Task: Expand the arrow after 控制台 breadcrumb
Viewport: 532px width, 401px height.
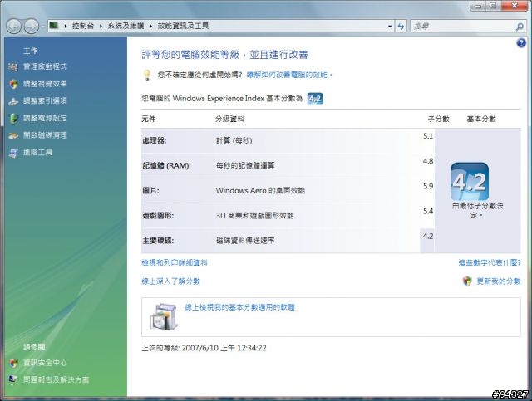Action: coord(101,26)
